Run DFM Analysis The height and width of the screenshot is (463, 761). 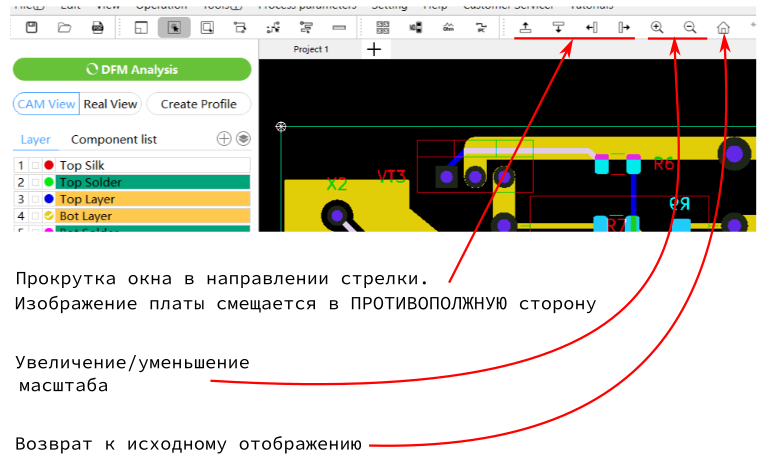pyautogui.click(x=132, y=69)
